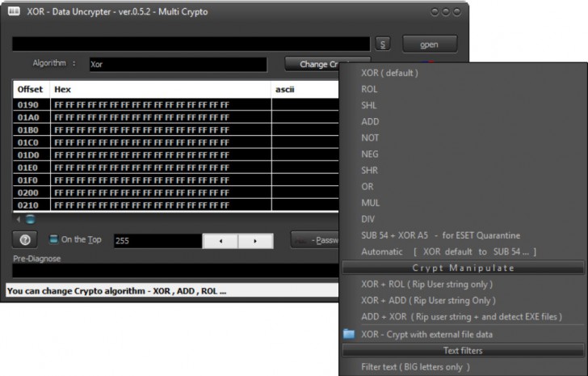Toggle the On the Top checkbox
The height and width of the screenshot is (376, 588).
pos(53,239)
